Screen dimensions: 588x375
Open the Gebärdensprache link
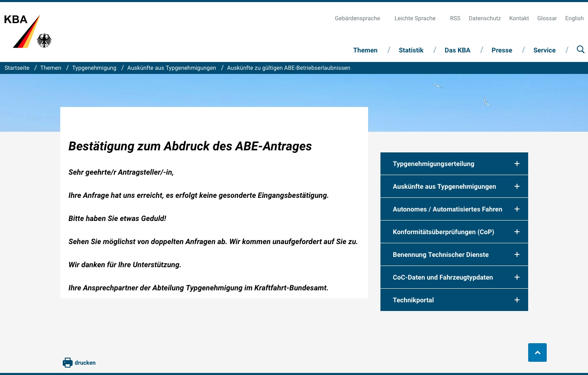[x=357, y=18]
